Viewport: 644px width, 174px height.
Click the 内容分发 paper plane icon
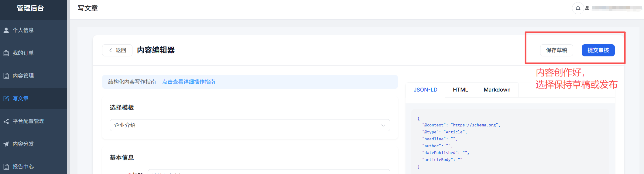(6, 144)
